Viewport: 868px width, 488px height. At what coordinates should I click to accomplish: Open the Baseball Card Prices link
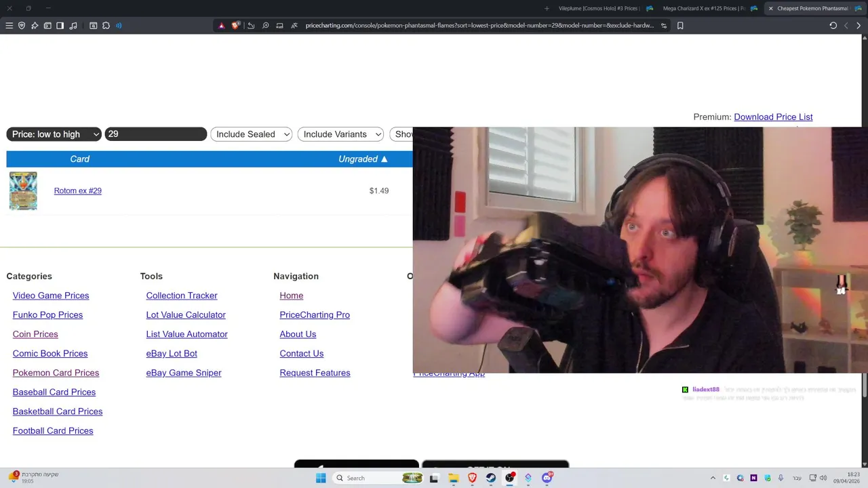tap(54, 392)
